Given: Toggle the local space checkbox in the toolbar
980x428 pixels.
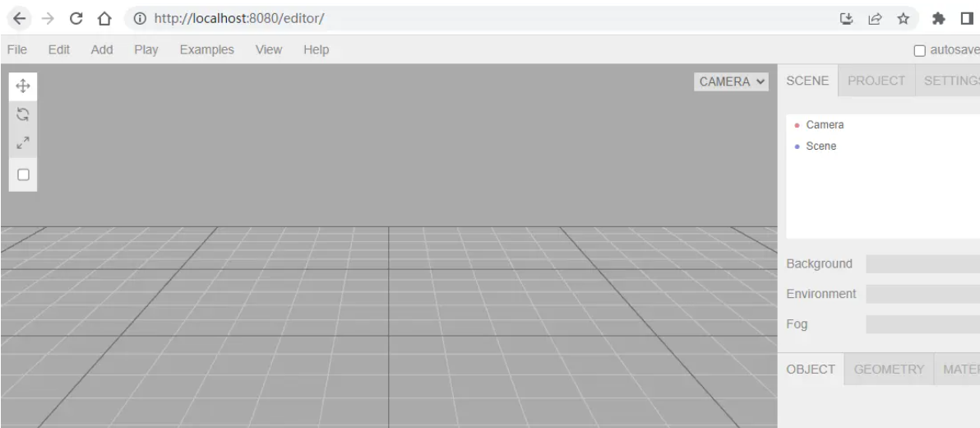Looking at the screenshot, I should (23, 174).
